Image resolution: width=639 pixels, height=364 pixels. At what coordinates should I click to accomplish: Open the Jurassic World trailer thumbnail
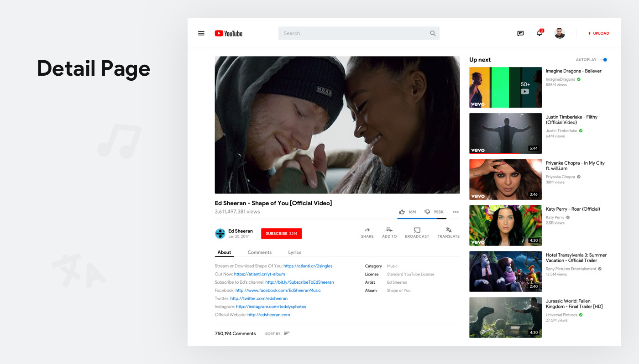(506, 317)
